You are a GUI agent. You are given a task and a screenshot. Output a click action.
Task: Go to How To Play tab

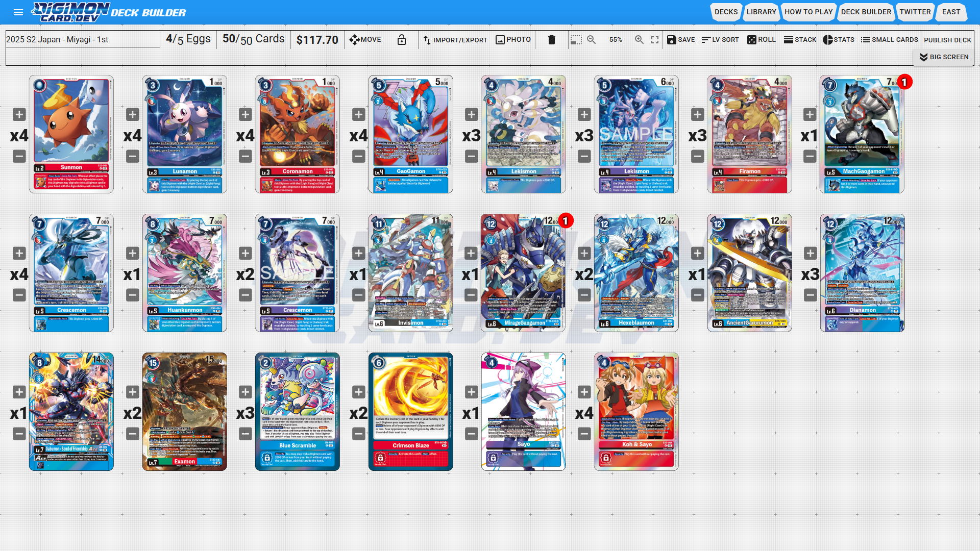[x=808, y=12]
